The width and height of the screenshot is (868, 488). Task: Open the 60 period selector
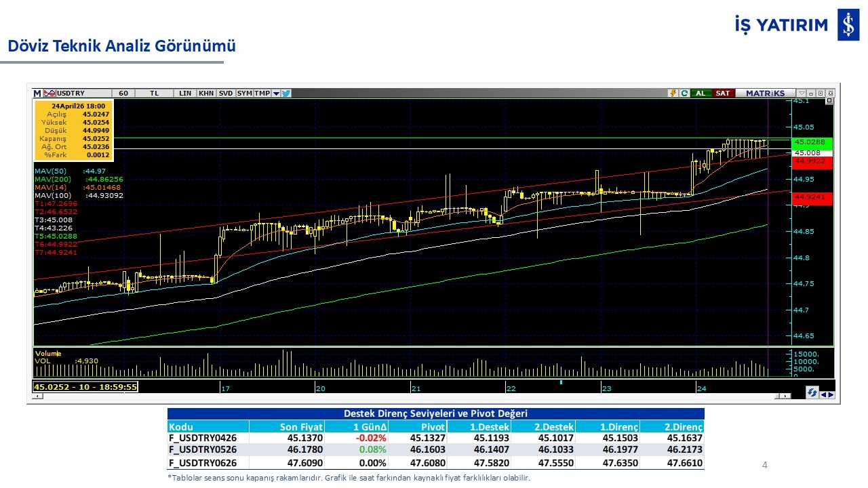[123, 94]
